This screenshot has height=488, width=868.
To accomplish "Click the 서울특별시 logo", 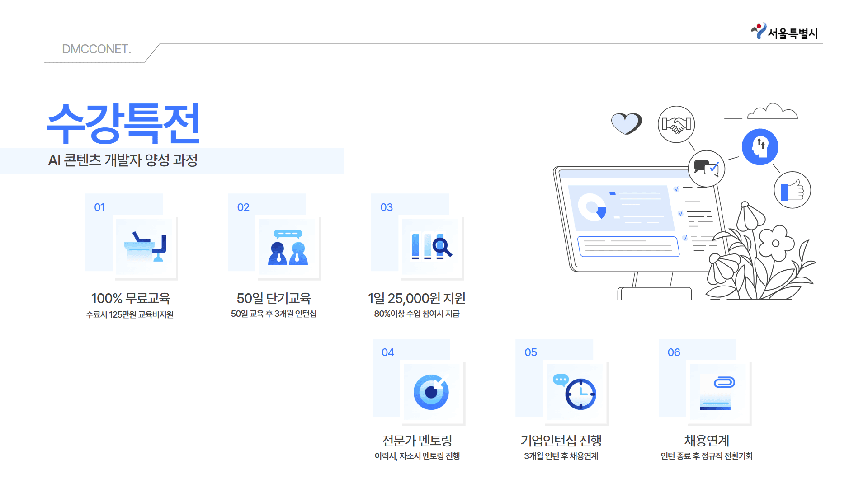I will (x=784, y=32).
